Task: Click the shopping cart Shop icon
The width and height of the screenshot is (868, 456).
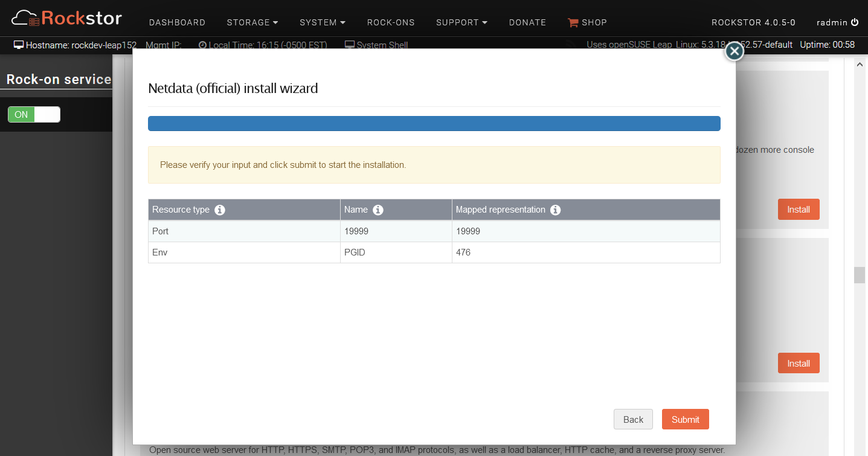Action: click(573, 22)
